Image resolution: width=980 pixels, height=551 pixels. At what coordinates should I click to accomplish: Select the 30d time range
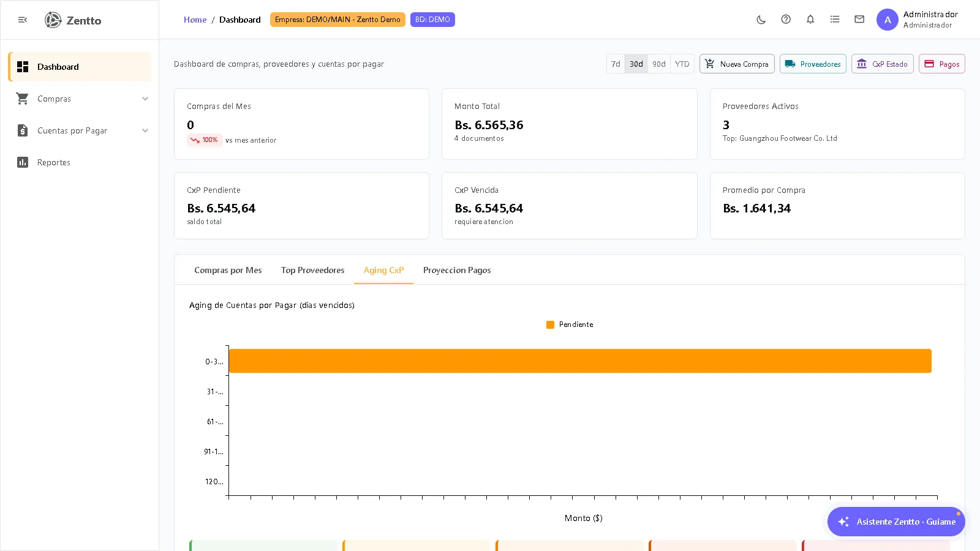pos(636,64)
